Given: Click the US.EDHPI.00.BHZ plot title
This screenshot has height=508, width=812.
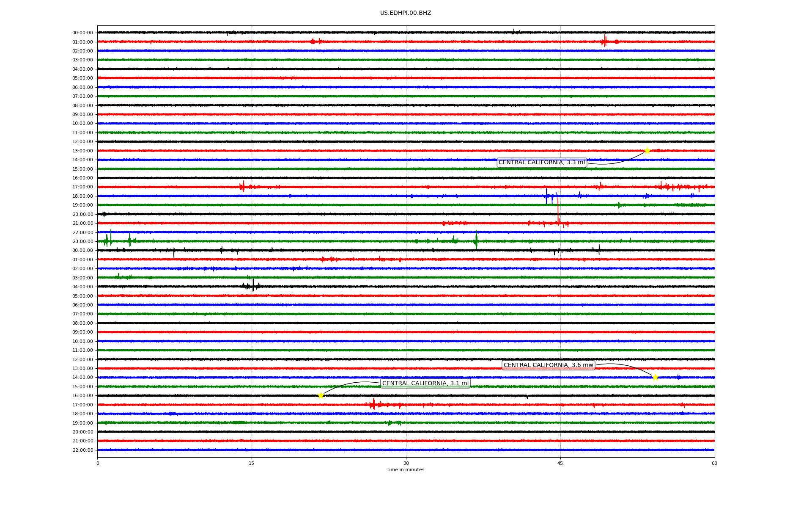Looking at the screenshot, I should tap(406, 13).
